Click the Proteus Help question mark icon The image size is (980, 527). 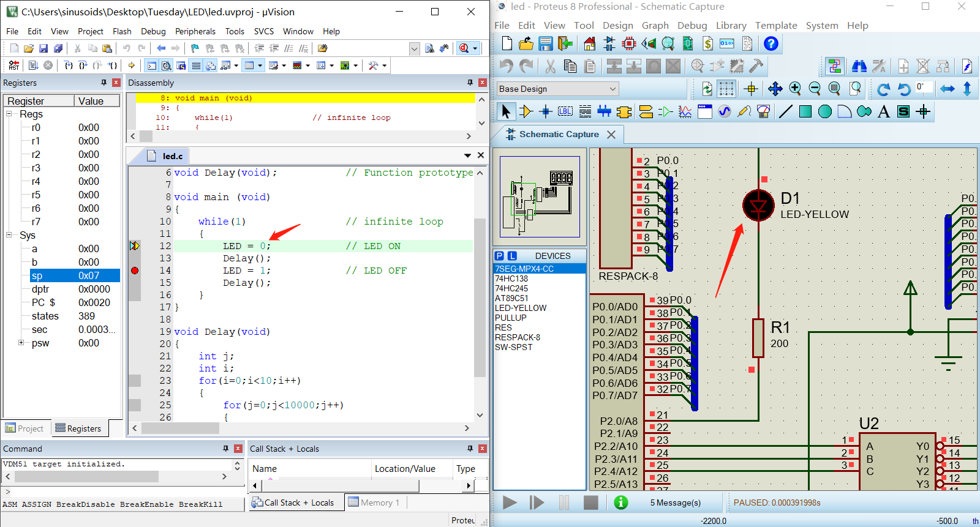coord(771,43)
